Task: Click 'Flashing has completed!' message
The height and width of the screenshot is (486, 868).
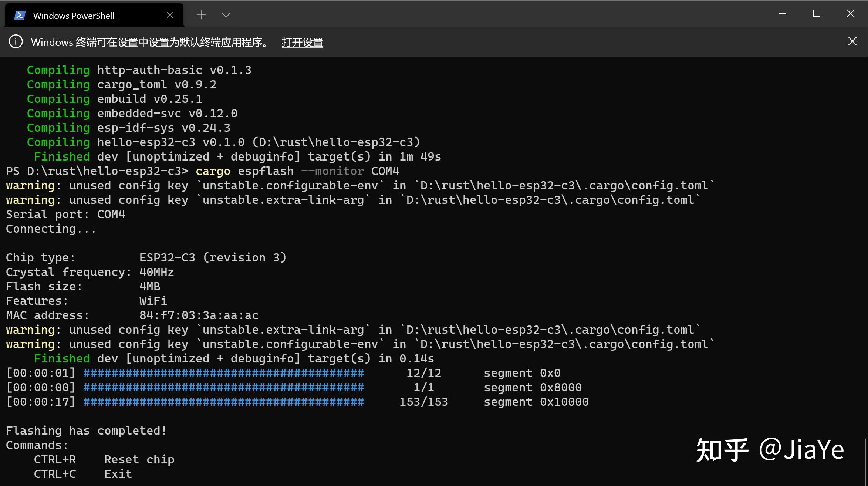Action: tap(87, 431)
